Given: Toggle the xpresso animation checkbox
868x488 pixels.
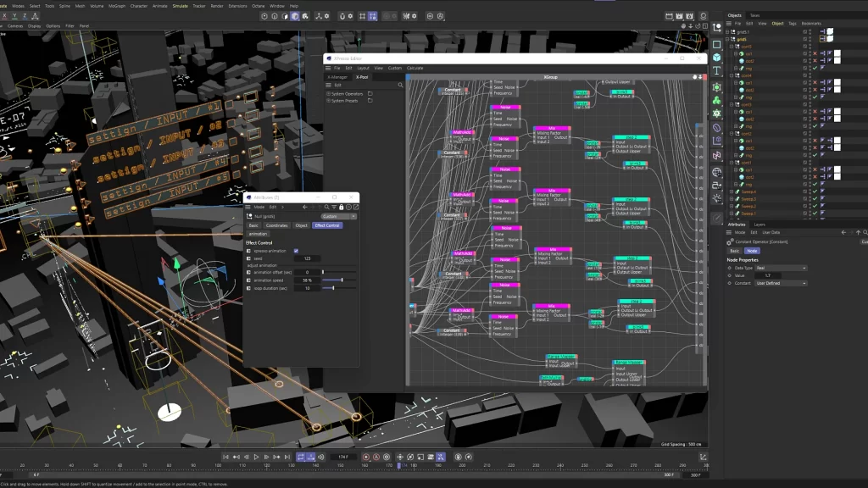Looking at the screenshot, I should [x=296, y=251].
